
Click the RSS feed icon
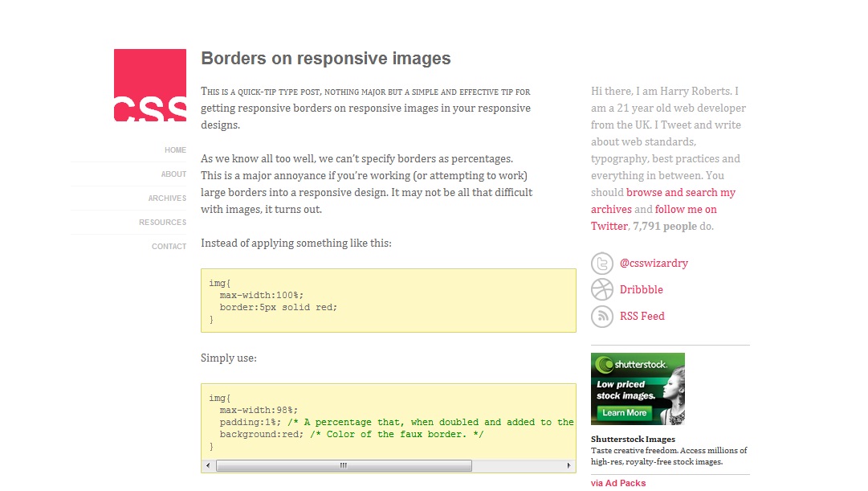[602, 316]
